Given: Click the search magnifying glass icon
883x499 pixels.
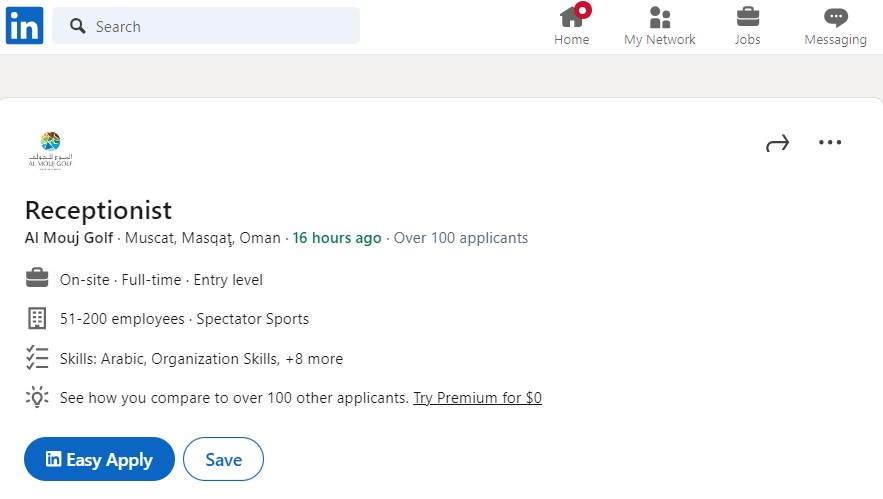Looking at the screenshot, I should point(78,26).
